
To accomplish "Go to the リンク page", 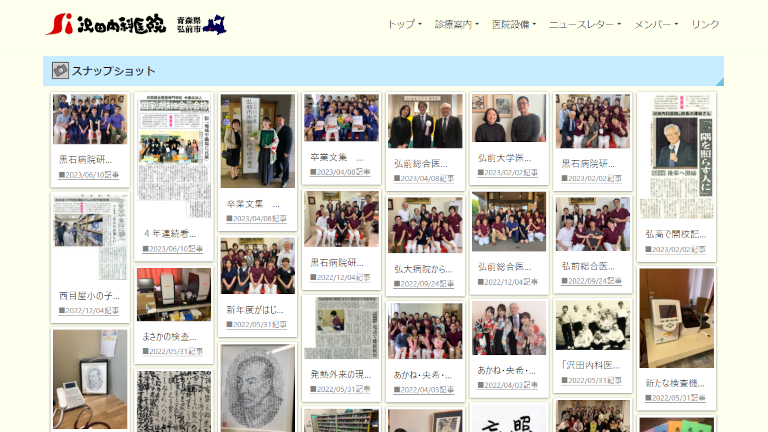I will pyautogui.click(x=705, y=24).
